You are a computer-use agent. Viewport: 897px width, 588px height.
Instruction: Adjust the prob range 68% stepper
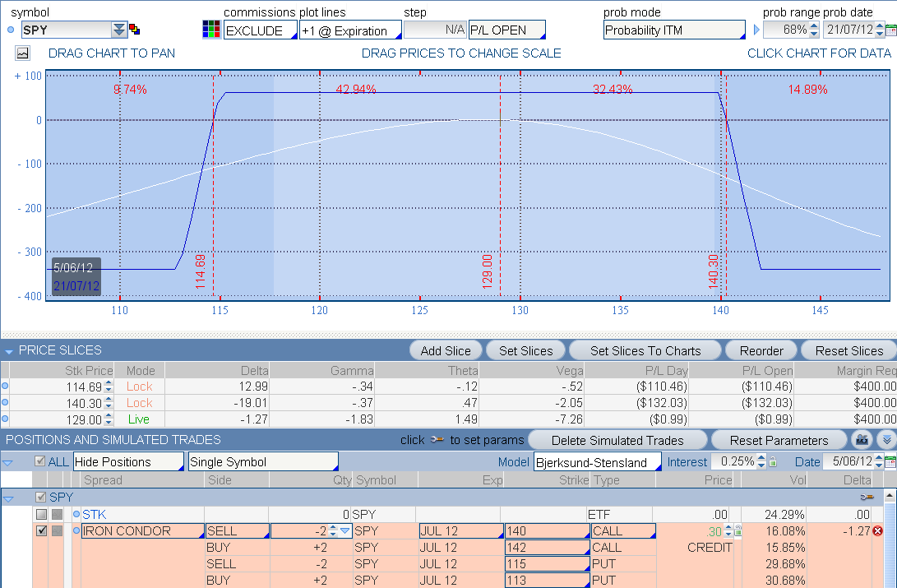pyautogui.click(x=814, y=30)
